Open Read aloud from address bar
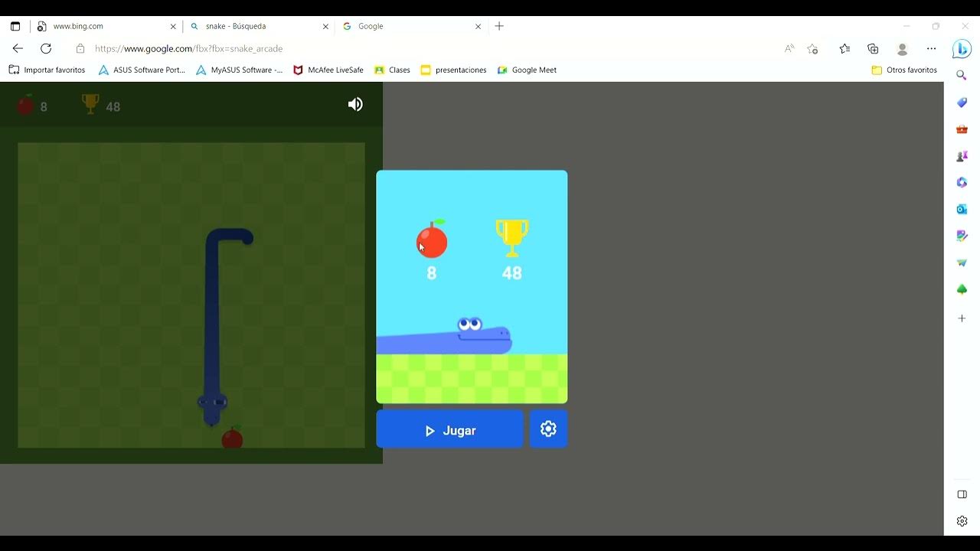Screen dimensions: 980x551 click(789, 48)
